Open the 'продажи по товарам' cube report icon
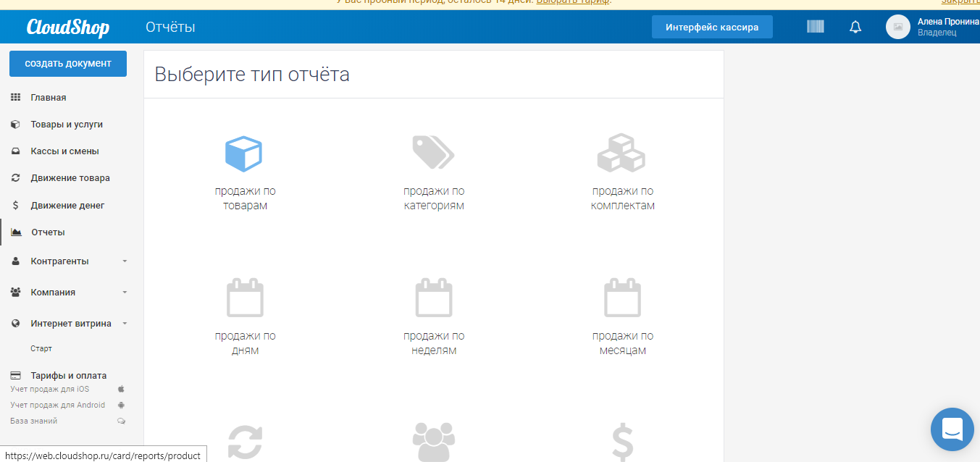Image resolution: width=980 pixels, height=462 pixels. point(245,152)
